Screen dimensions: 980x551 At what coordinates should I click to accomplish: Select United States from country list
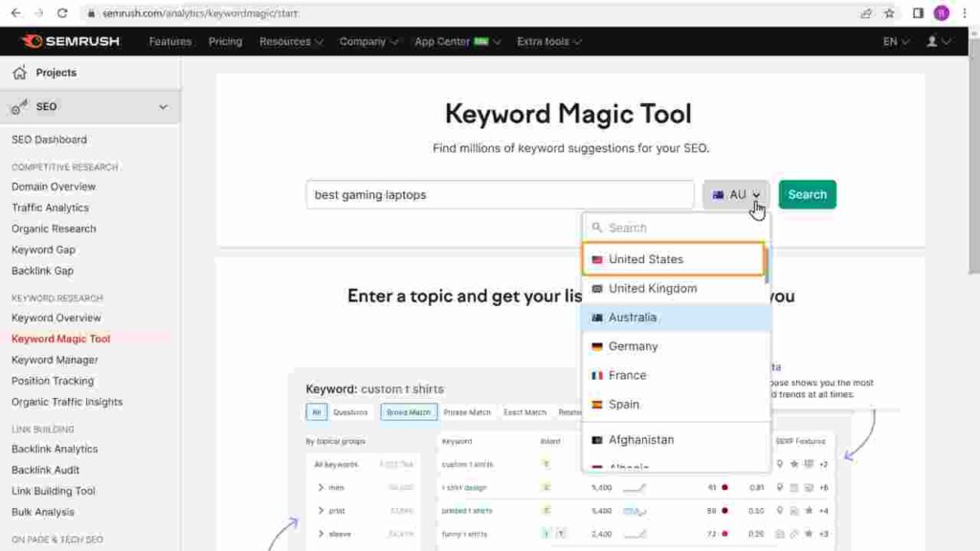(673, 258)
